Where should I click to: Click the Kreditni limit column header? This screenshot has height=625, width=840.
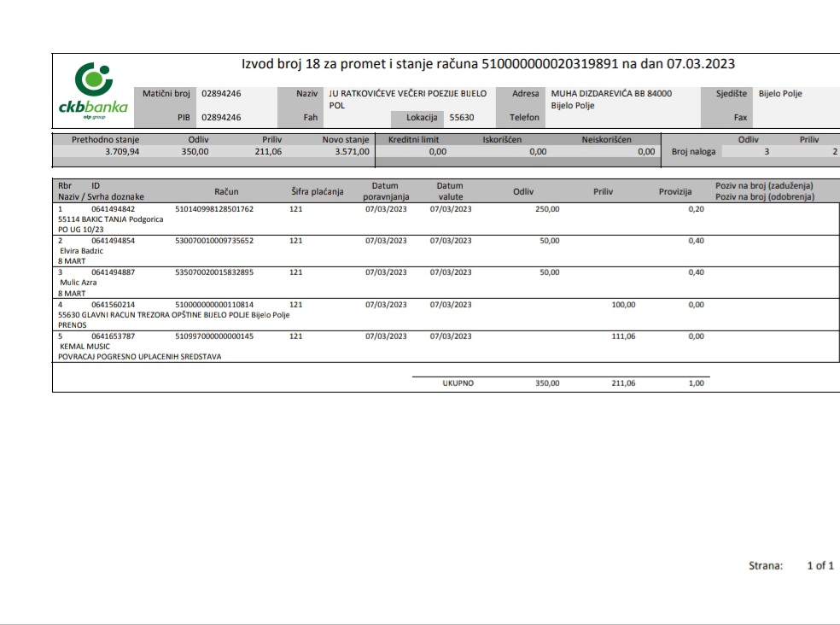tap(414, 139)
